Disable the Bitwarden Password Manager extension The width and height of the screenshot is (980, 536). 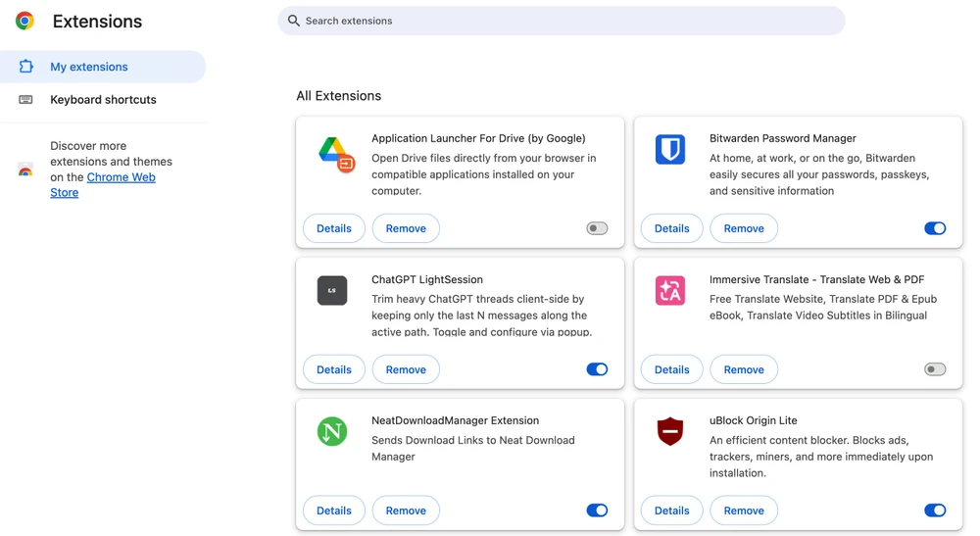tap(935, 228)
